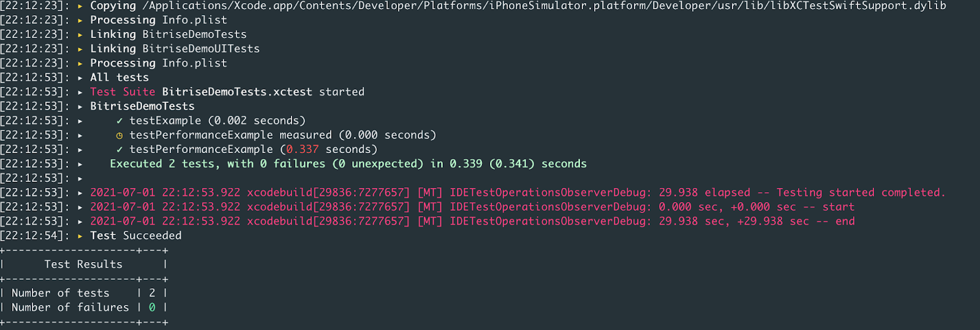Viewport: 980px width, 330px height.
Task: Click the Test Results table header
Action: pos(83,264)
